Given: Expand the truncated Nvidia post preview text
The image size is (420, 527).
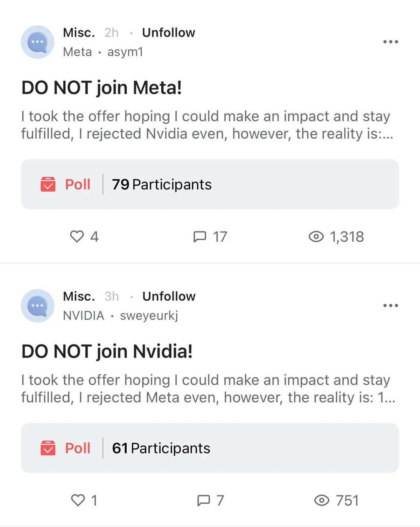Looking at the screenshot, I should (x=208, y=389).
